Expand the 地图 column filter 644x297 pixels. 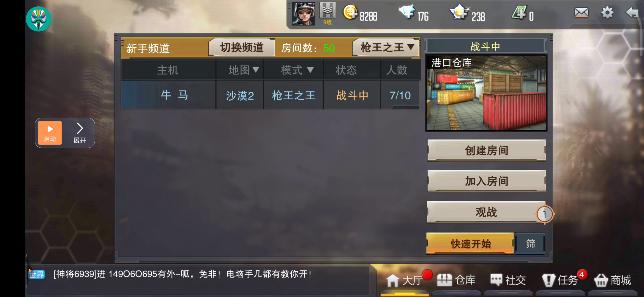pyautogui.click(x=243, y=70)
